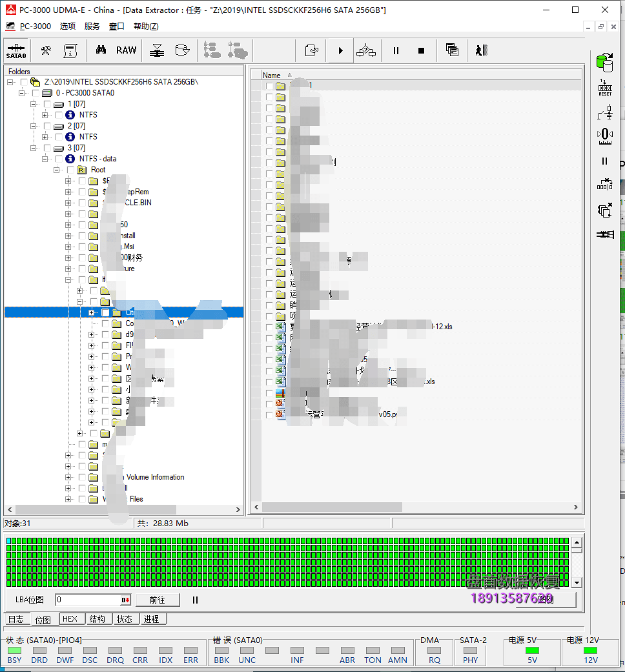Image resolution: width=625 pixels, height=672 pixels.
Task: Click the stop toolbar button
Action: pos(421,50)
